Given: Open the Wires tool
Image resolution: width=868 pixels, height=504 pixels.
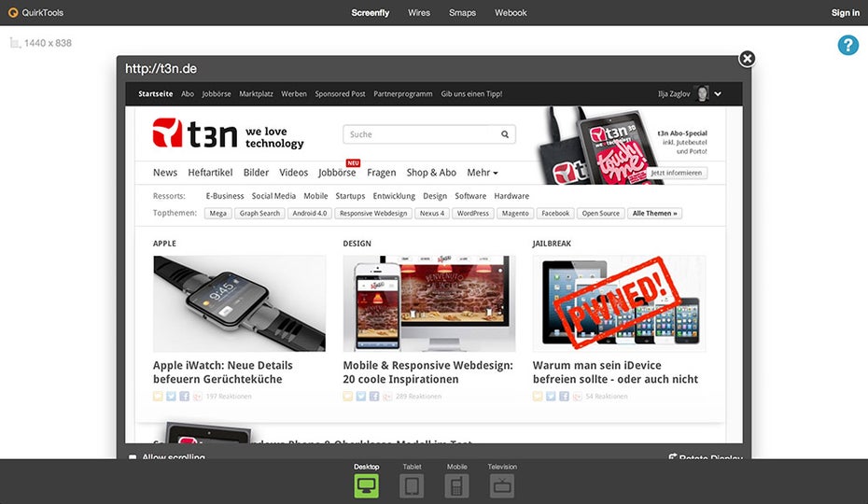Looking at the screenshot, I should 419,12.
